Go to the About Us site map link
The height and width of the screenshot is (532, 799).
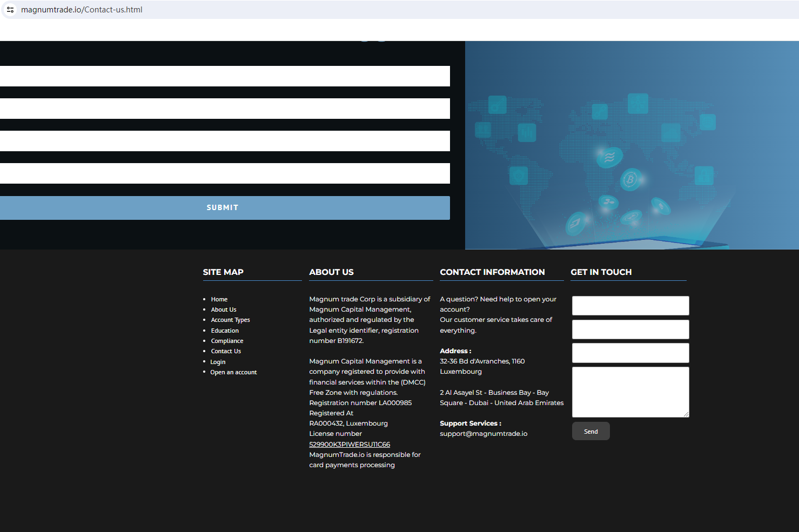224,309
